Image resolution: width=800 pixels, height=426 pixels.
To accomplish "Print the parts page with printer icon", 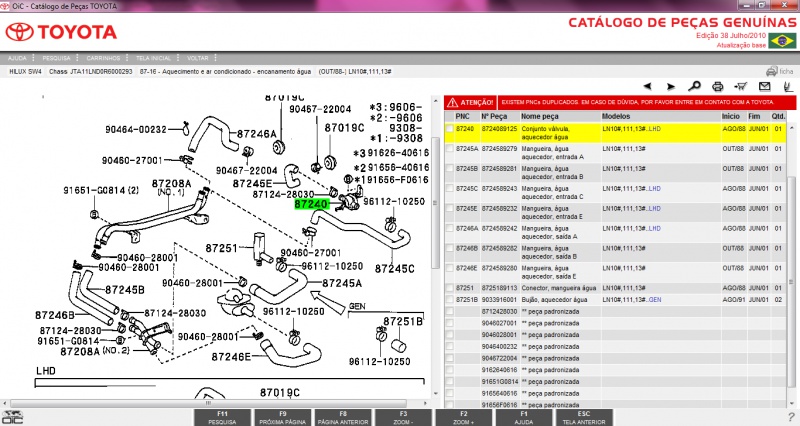I will 718,86.
